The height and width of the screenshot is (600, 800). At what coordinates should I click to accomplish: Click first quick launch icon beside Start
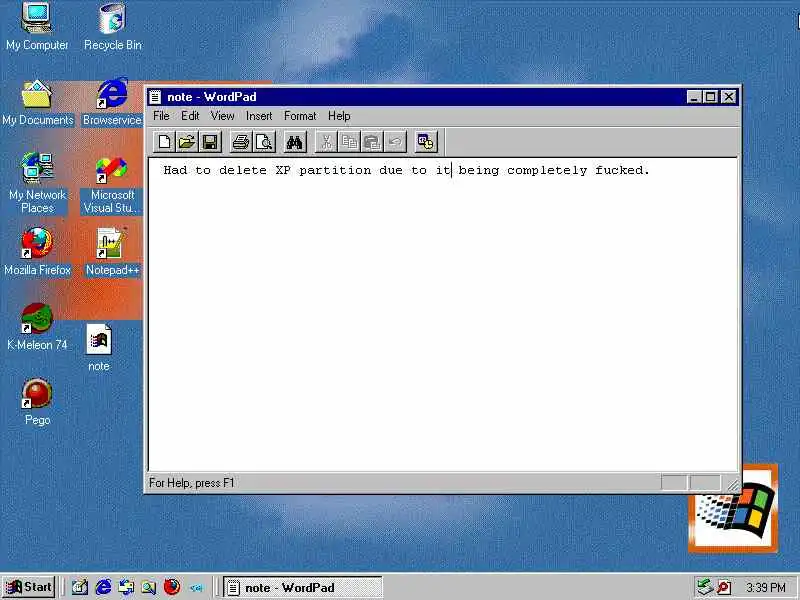80,587
